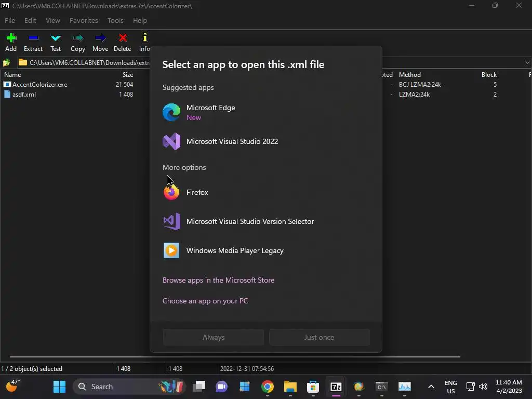The height and width of the screenshot is (399, 532).
Task: Click the Move toolbar icon
Action: click(100, 43)
